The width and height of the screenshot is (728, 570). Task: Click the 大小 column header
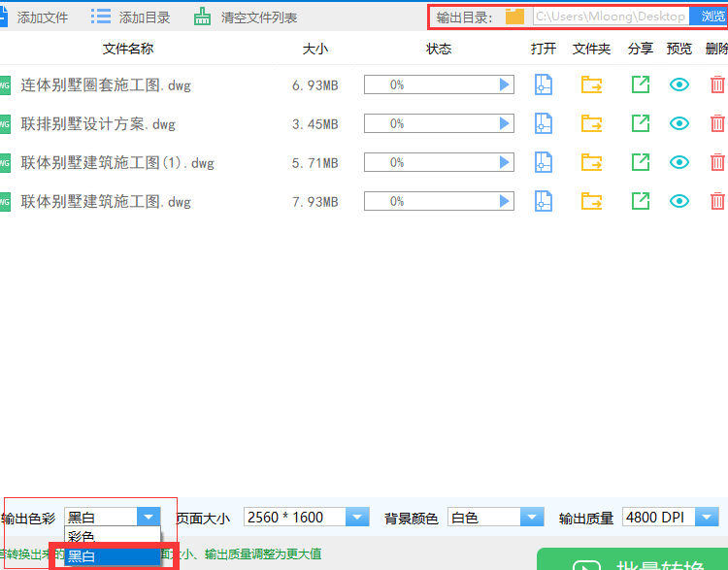pos(315,49)
